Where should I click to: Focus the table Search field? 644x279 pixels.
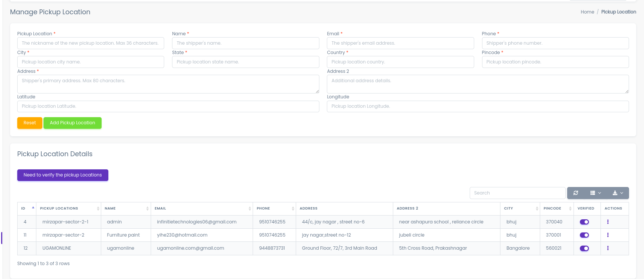click(517, 193)
